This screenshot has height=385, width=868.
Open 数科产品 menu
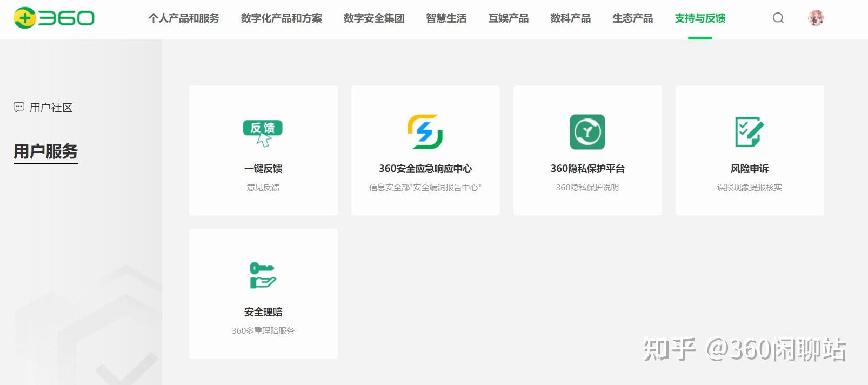pyautogui.click(x=570, y=18)
